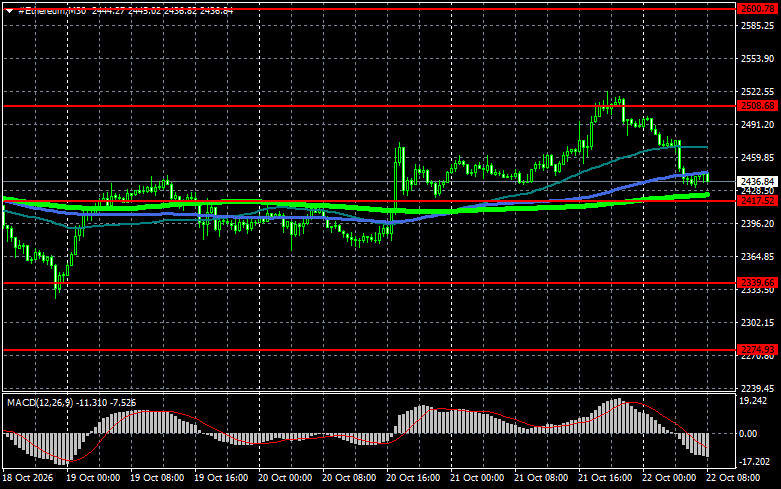Click the 2239.45 price scale value
The image size is (781, 489).
757,388
